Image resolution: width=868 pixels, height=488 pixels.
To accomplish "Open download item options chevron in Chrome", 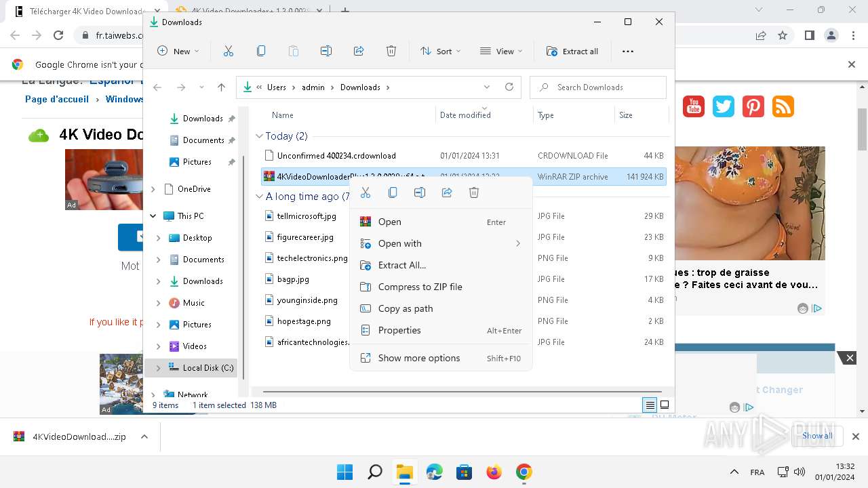I will [144, 437].
